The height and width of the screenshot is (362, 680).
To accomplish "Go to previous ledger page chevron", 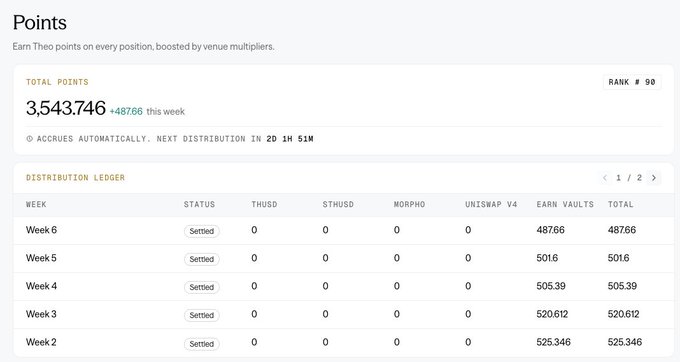I will [x=605, y=178].
